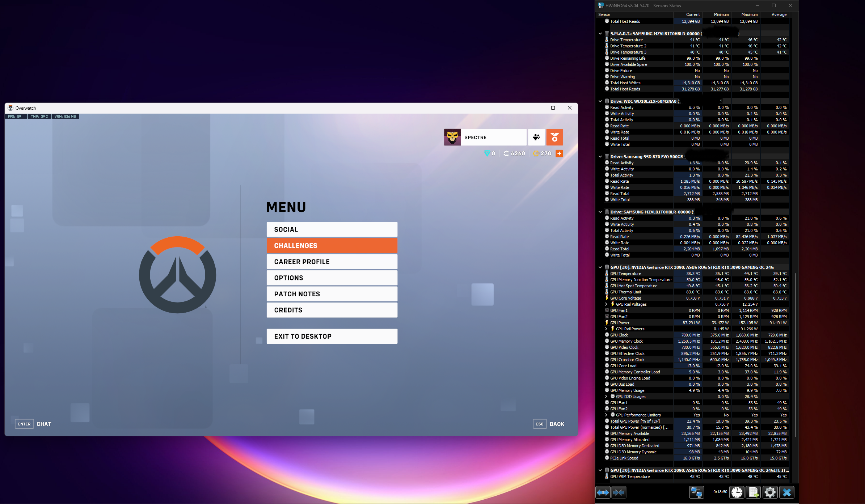
Task: Click the GPU Power lightning bolt icon
Action: tap(607, 323)
